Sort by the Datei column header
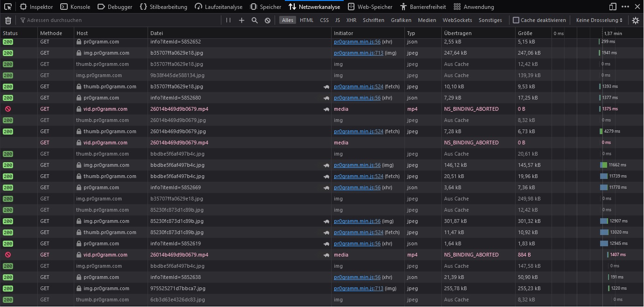This screenshot has width=644, height=307. (240, 33)
